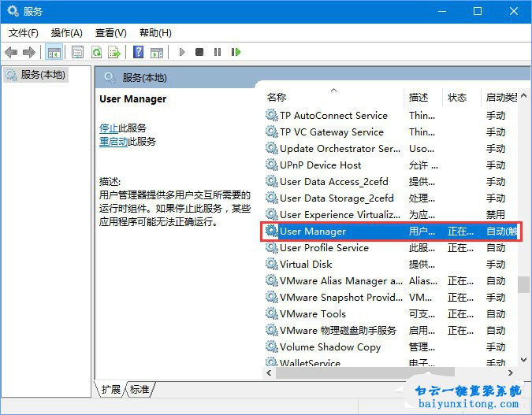
Task: Click the horizontal scrollbar thumb
Action: click(x=365, y=373)
